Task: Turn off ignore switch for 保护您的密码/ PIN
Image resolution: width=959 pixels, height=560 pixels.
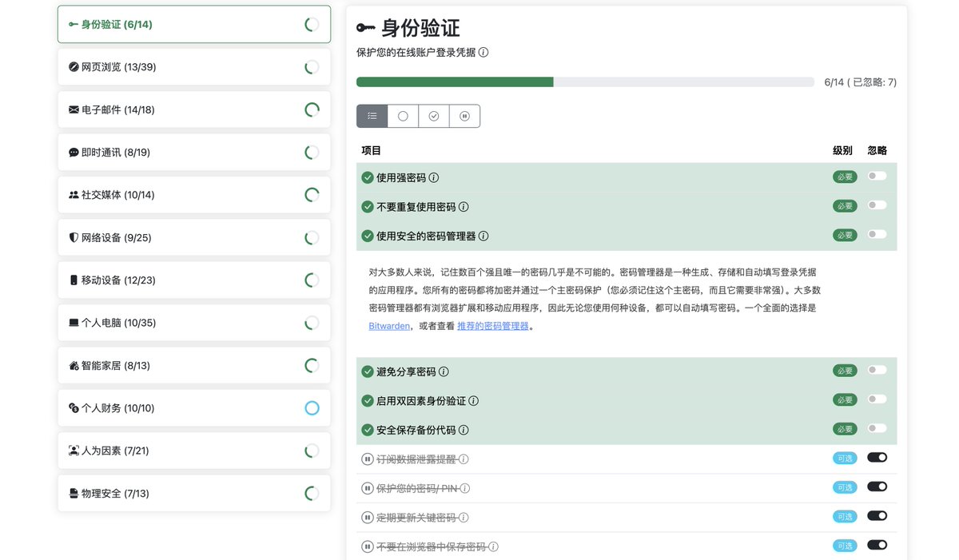Action: coord(877,487)
